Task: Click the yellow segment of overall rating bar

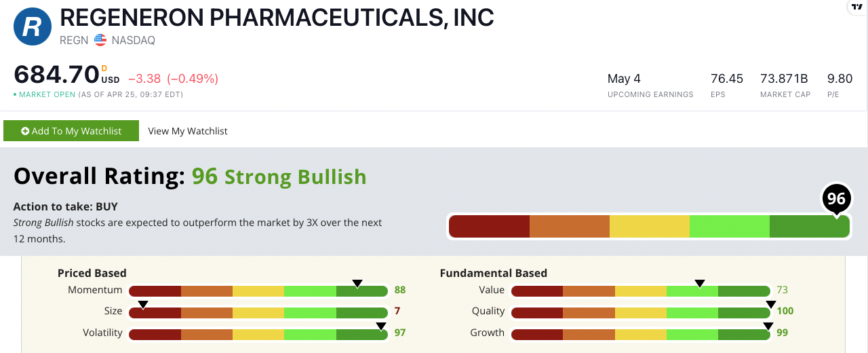Action: (x=649, y=227)
